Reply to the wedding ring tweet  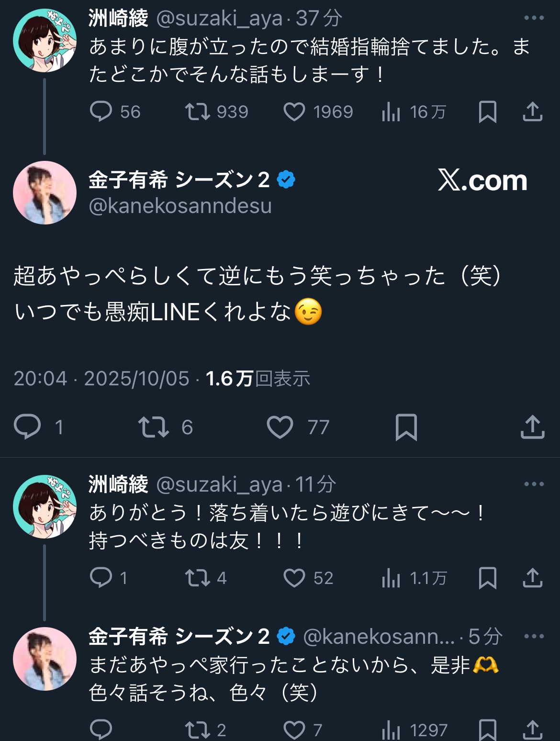tap(101, 112)
